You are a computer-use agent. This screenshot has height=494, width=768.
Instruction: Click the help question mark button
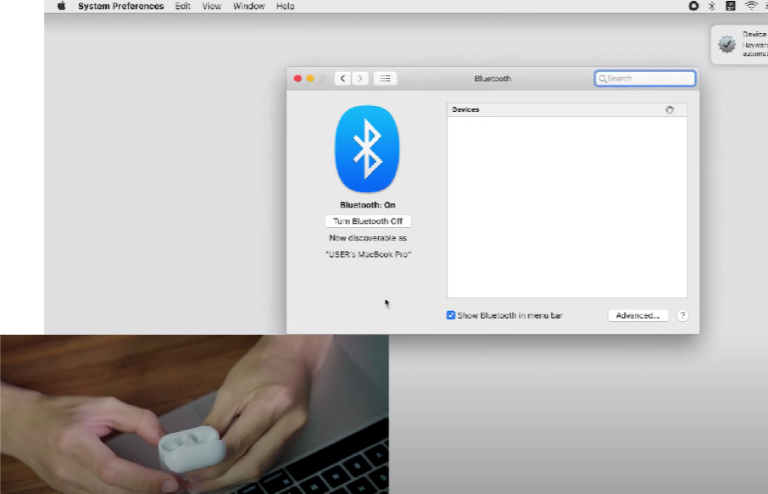[682, 315]
